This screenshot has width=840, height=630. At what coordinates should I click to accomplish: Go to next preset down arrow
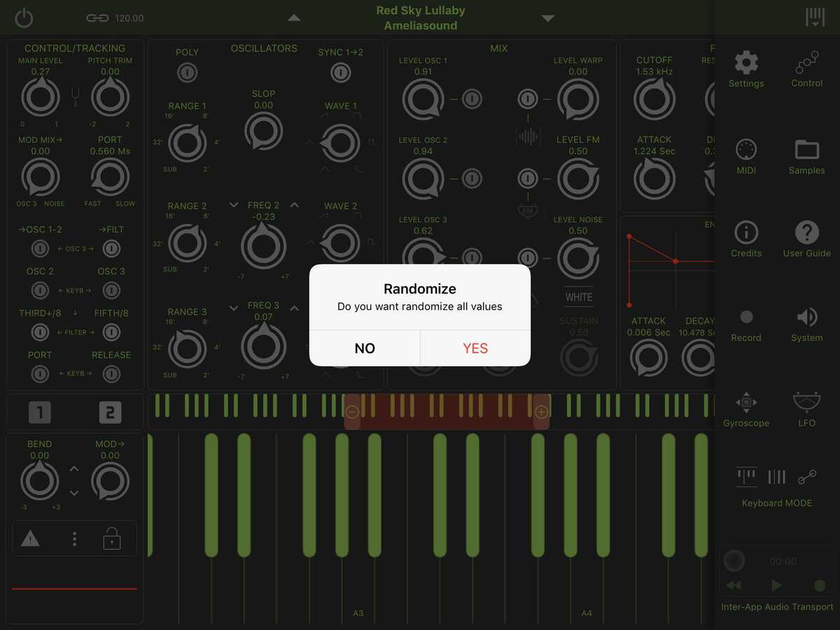(x=548, y=18)
